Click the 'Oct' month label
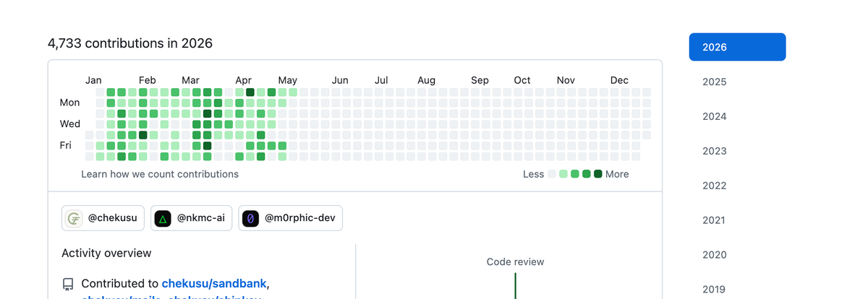The image size is (868, 299). [522, 80]
